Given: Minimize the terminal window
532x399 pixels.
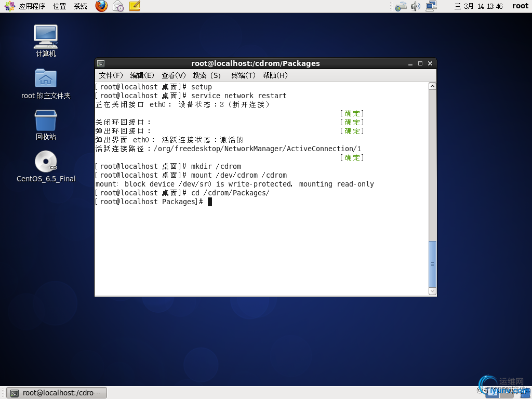Looking at the screenshot, I should [x=410, y=63].
